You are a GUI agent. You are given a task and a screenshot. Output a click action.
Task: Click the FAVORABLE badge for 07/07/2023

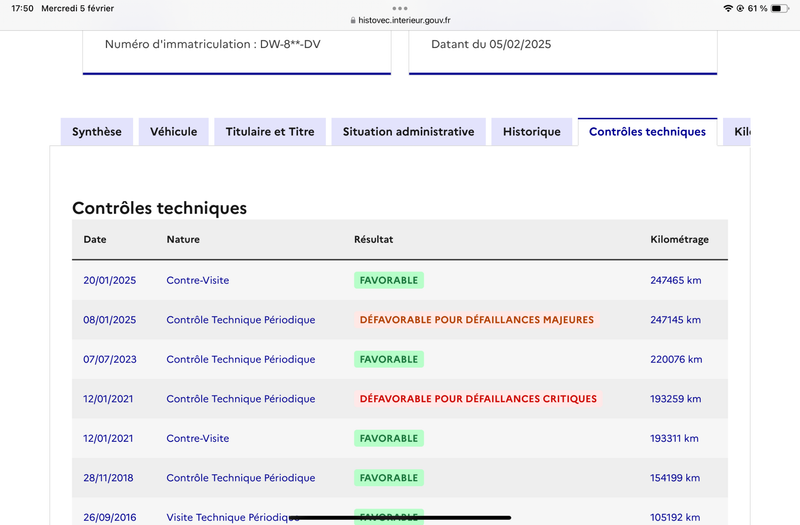pos(389,359)
